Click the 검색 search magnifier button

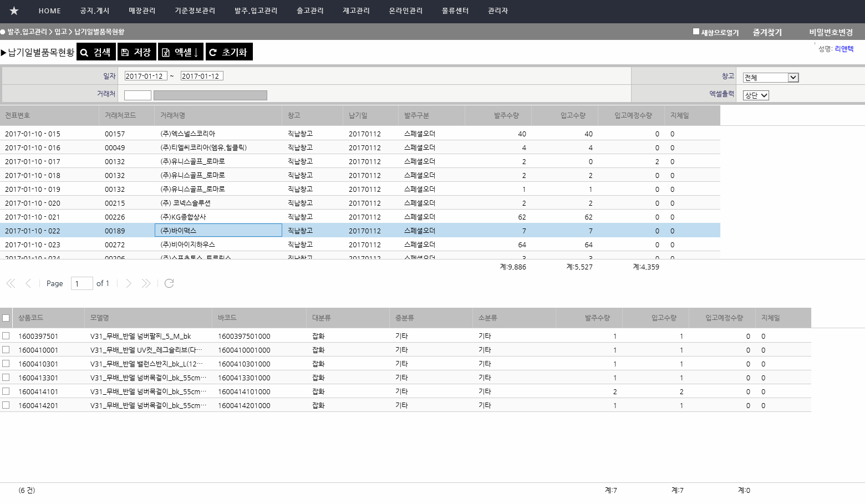point(96,52)
